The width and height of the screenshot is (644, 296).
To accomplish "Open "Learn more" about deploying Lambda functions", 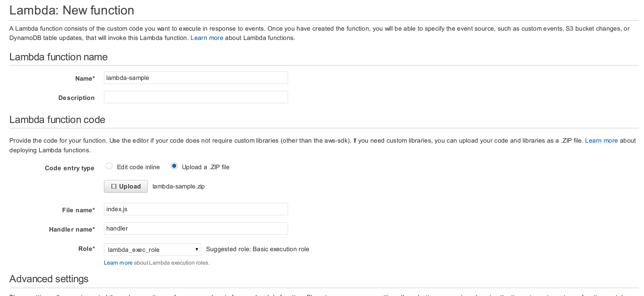I will 601,141.
